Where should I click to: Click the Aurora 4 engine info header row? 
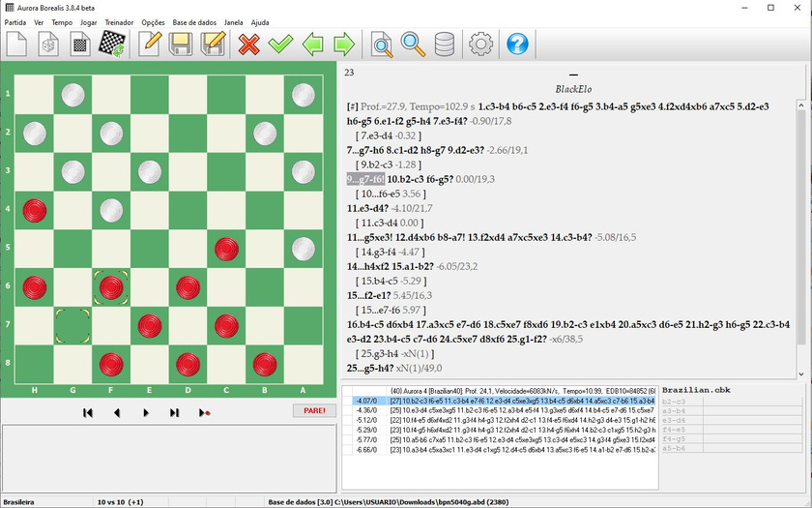click(x=523, y=391)
